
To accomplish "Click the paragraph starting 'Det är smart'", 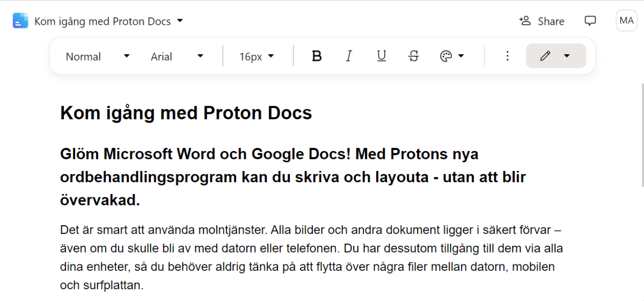I will pos(311,257).
